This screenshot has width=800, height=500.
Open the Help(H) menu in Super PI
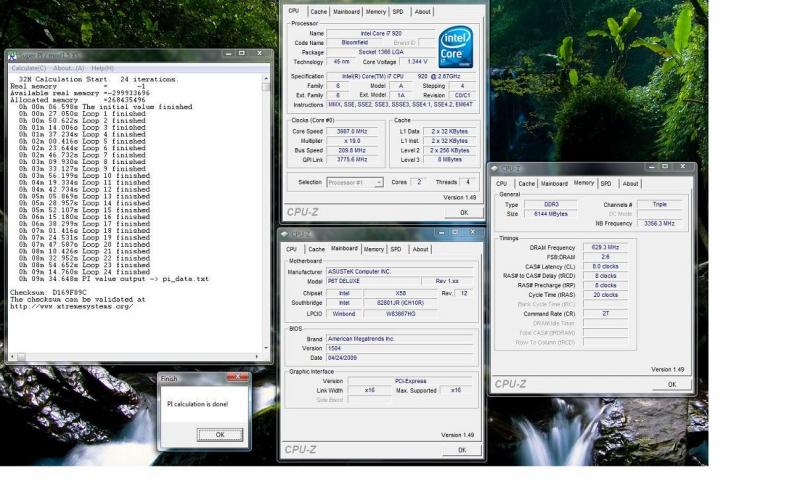pos(103,68)
